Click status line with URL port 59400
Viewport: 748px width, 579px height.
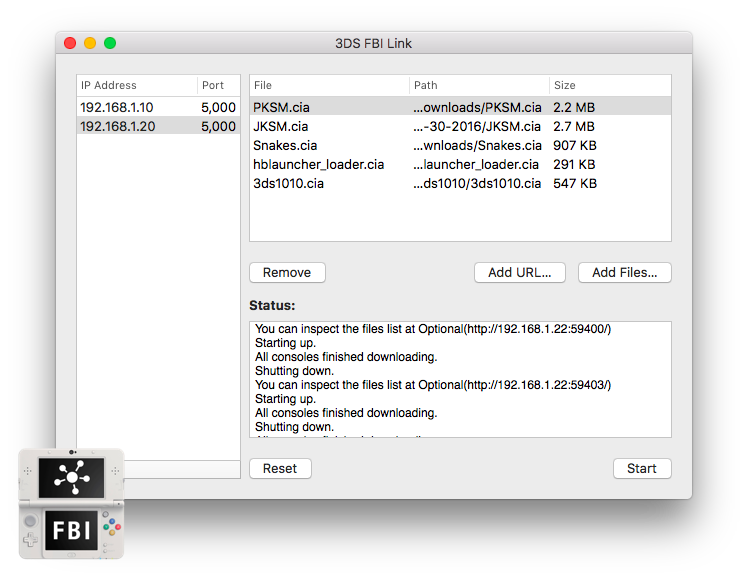tap(433, 329)
